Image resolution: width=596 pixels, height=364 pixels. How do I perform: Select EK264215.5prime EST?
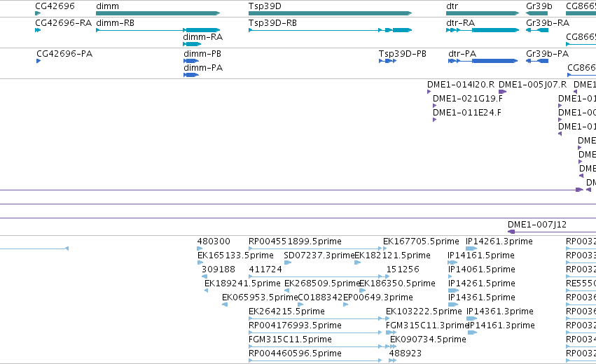pos(315,318)
